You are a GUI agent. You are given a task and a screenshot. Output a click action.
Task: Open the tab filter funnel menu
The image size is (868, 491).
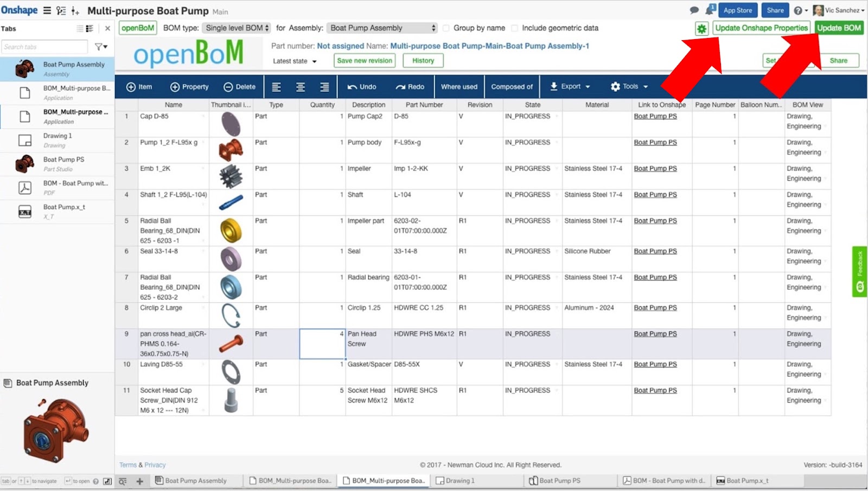101,47
